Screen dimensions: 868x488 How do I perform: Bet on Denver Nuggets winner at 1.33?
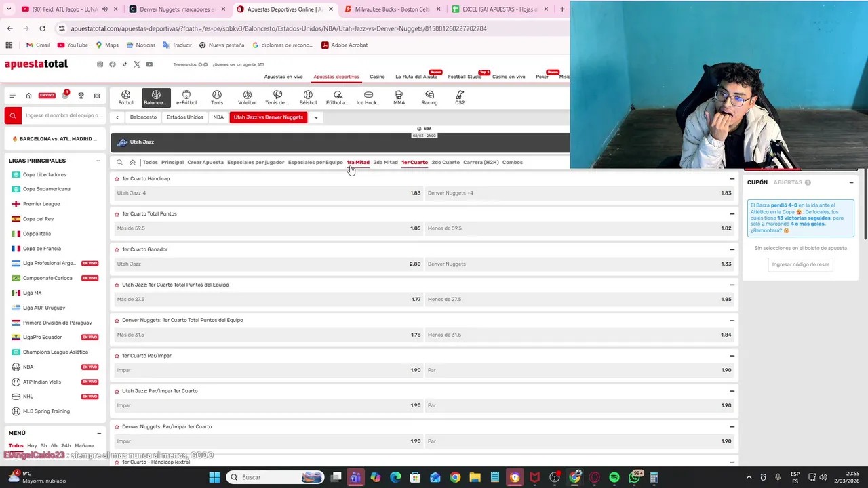click(580, 264)
